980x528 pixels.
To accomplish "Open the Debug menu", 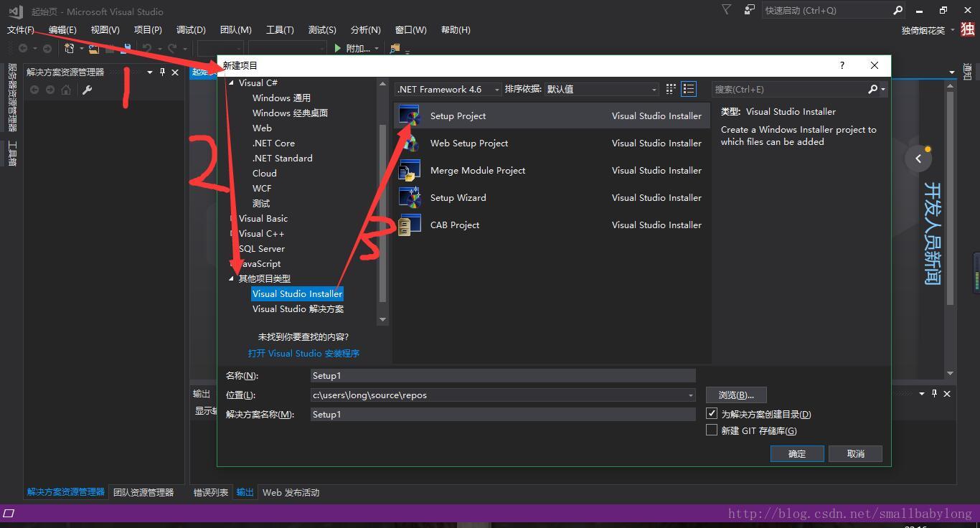I will click(x=191, y=29).
